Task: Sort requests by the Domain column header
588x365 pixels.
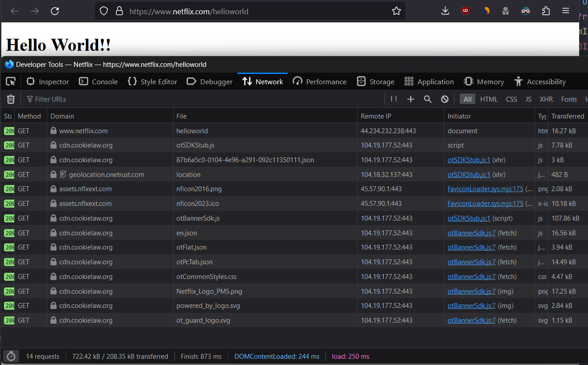Action: 110,116
